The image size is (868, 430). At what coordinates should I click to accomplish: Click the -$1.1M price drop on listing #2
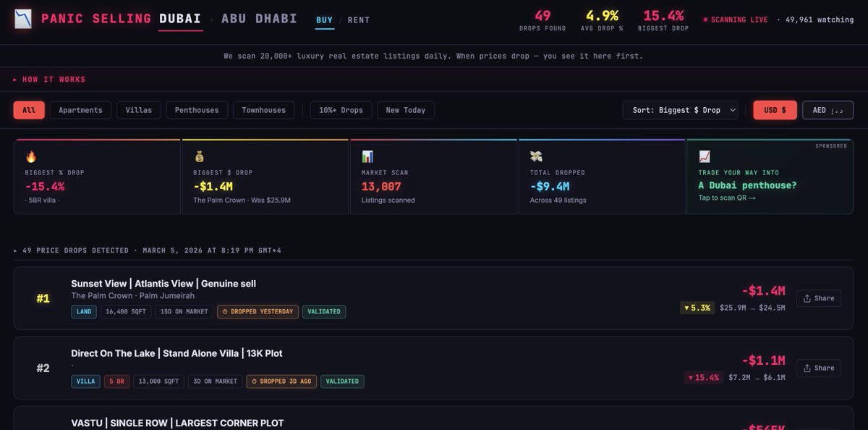point(763,360)
